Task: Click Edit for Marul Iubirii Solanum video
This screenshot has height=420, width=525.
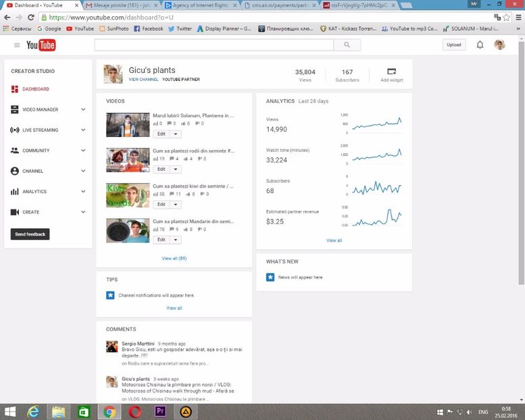Action: click(x=161, y=134)
